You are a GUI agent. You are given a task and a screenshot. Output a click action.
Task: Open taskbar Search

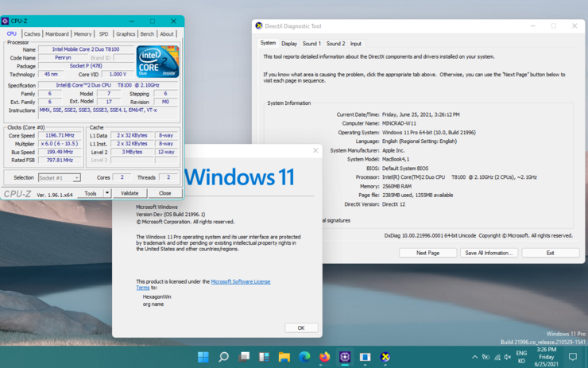pos(224,357)
